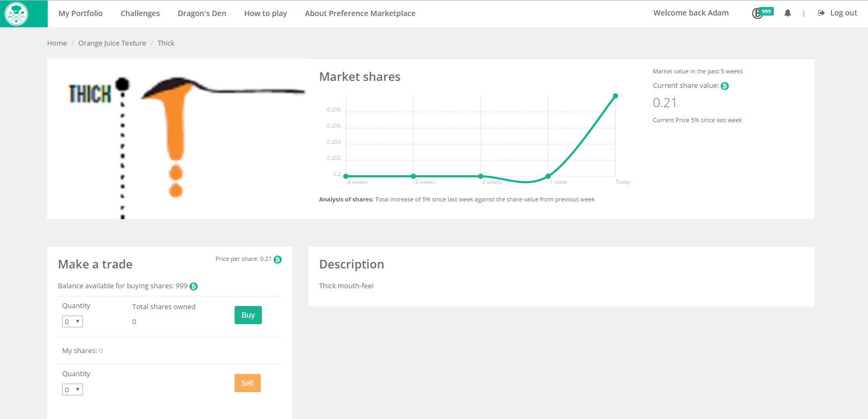Click the Thick orange juice illustration
868x419 pixels.
[x=177, y=139]
